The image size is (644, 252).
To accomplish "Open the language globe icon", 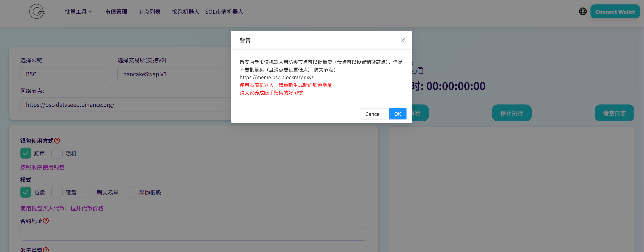I will click(582, 12).
